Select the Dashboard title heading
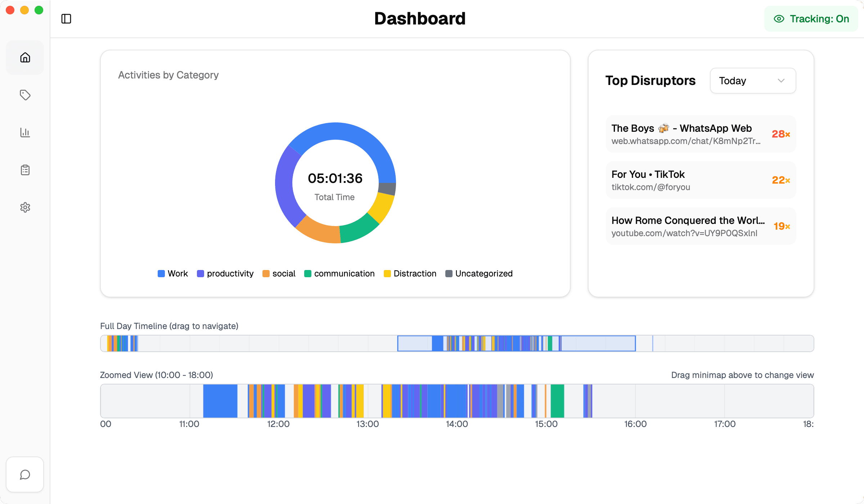 [420, 18]
